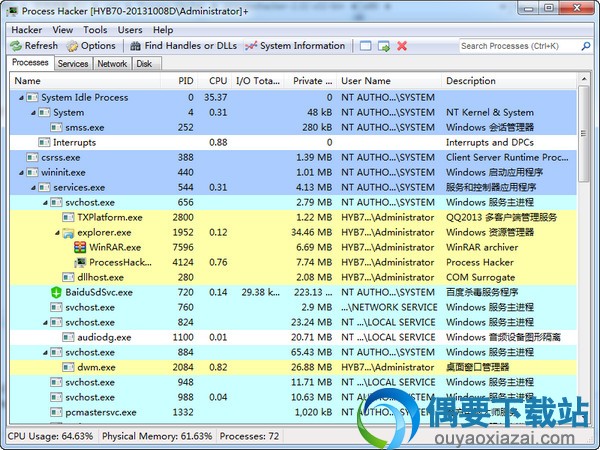Select the Processes tab

click(30, 63)
